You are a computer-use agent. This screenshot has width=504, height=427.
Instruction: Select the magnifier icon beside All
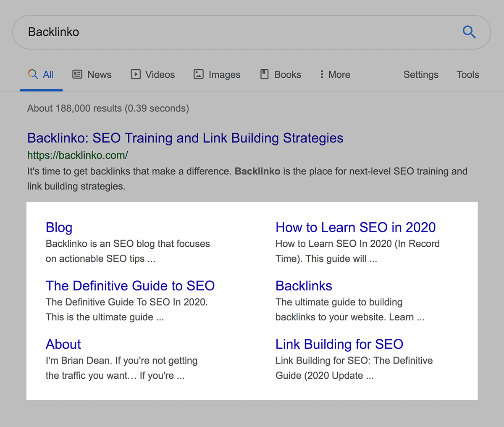point(33,74)
